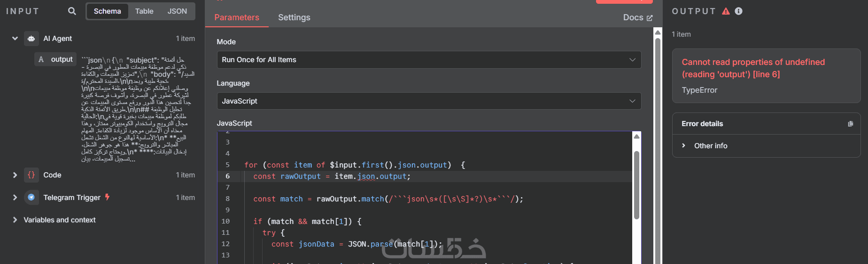Click the AI Agent robot node icon
The height and width of the screenshot is (264, 868).
[x=31, y=39]
